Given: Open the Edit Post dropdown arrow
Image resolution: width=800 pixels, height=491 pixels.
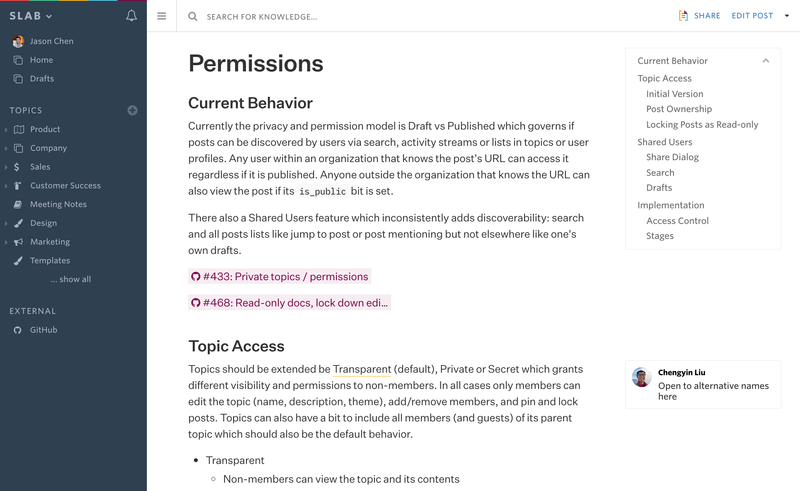Looking at the screenshot, I should pyautogui.click(x=787, y=16).
